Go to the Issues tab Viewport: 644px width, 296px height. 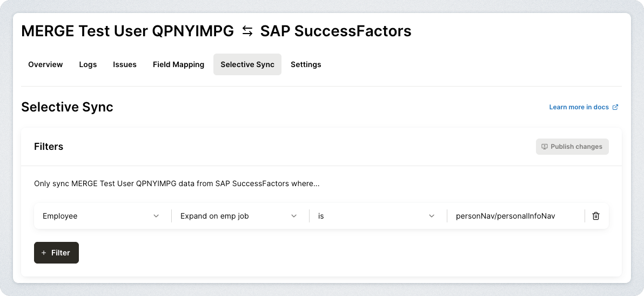coord(125,64)
